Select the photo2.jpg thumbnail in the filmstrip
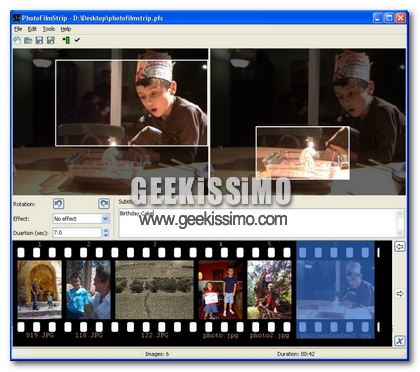The width and height of the screenshot is (420, 372). coord(269,290)
